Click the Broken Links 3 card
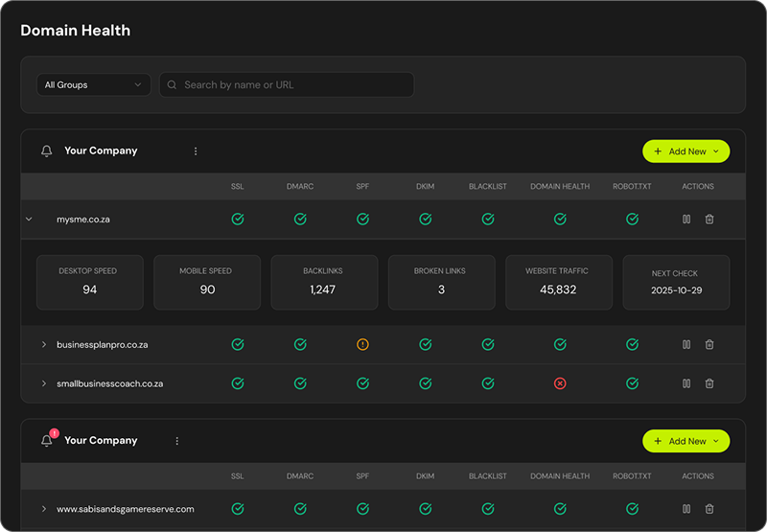 pyautogui.click(x=442, y=282)
